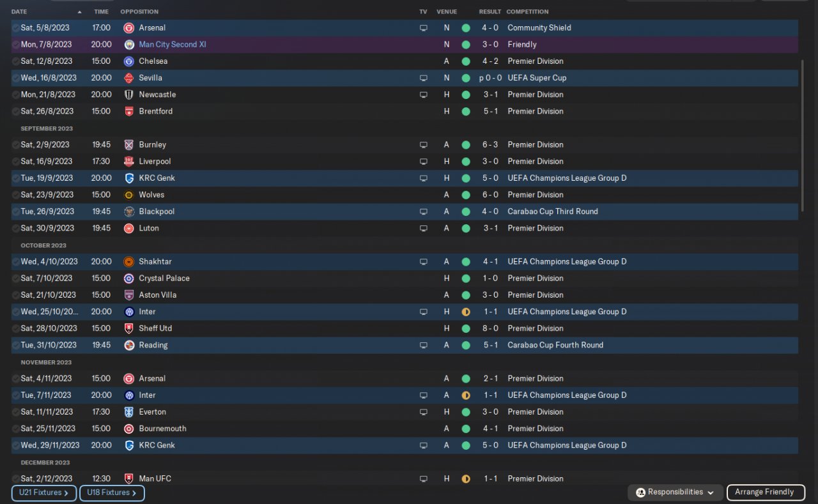
Task: Sort by the Competition column header
Action: 527,12
